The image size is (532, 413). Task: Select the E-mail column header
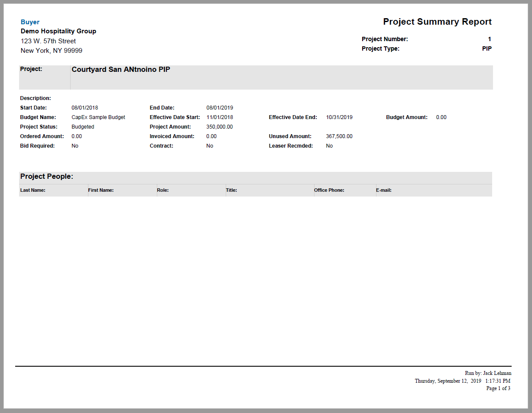click(x=383, y=190)
